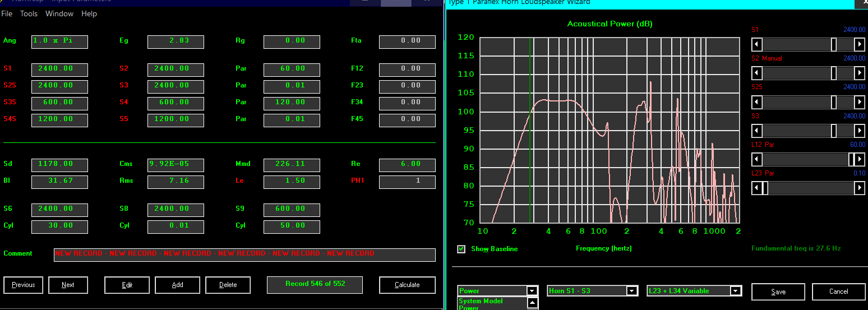Open the Window menu
The width and height of the screenshot is (868, 310).
59,13
